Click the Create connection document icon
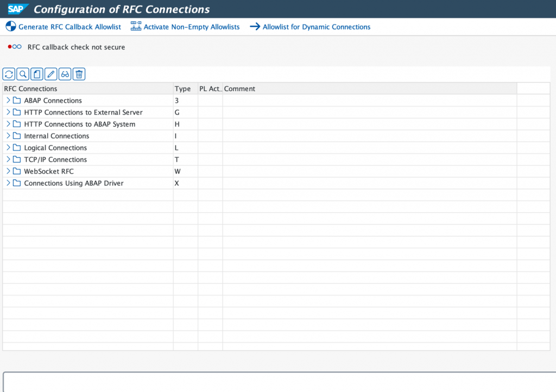 [37, 74]
